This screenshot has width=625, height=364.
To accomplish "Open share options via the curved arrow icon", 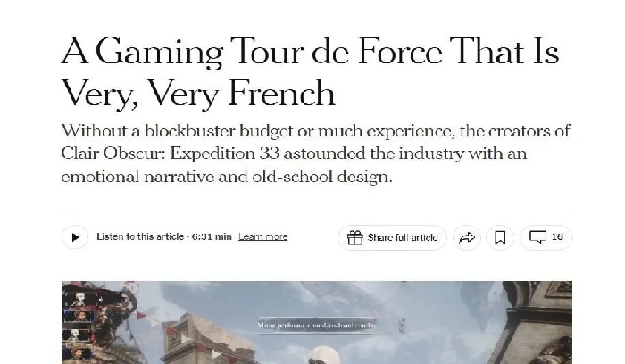I will pos(467,237).
